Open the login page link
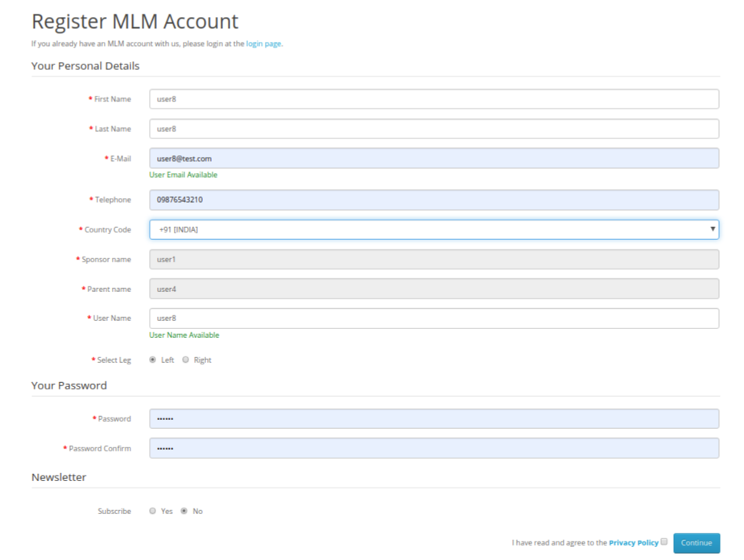The height and width of the screenshot is (560, 744). point(263,43)
